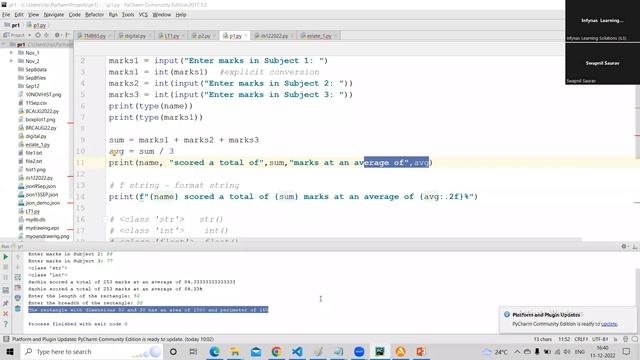Image resolution: width=640 pixels, height=360 pixels.
Task: Click the Print icon in Run console
Action: point(18,298)
